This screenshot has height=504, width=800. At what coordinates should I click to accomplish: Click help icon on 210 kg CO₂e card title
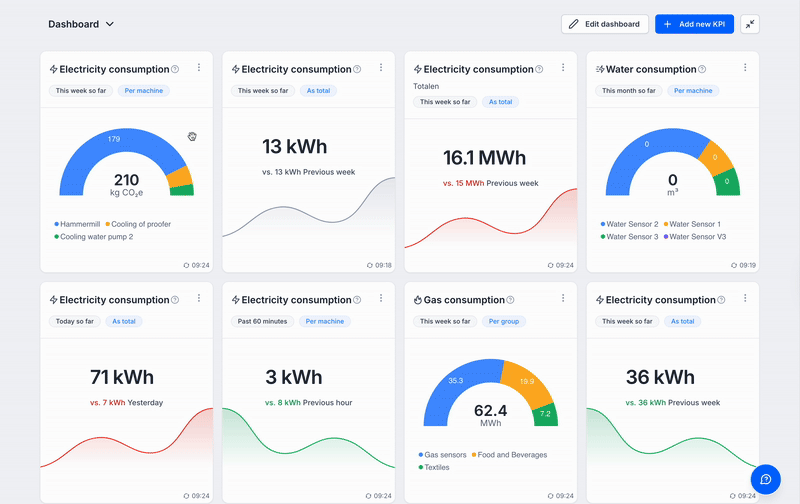point(175,69)
